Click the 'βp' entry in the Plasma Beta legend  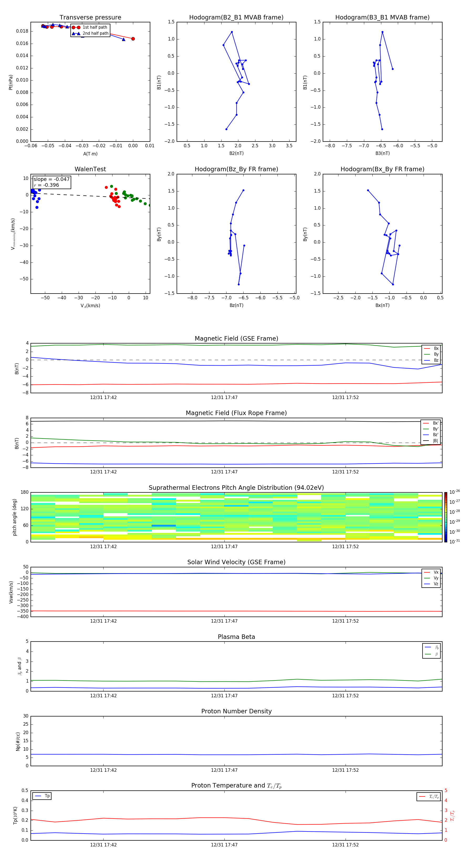tap(432, 647)
